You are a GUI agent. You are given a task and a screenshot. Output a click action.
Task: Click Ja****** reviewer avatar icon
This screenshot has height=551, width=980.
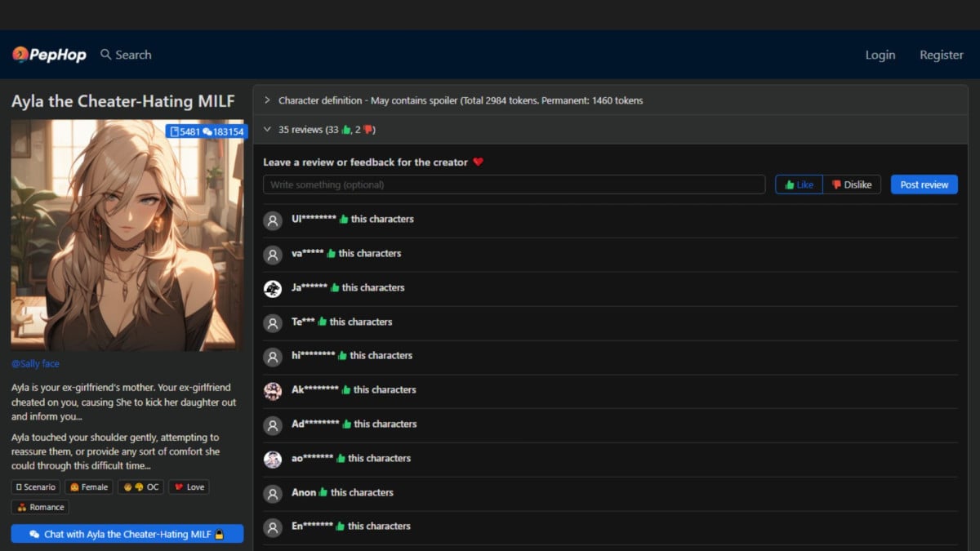point(273,288)
